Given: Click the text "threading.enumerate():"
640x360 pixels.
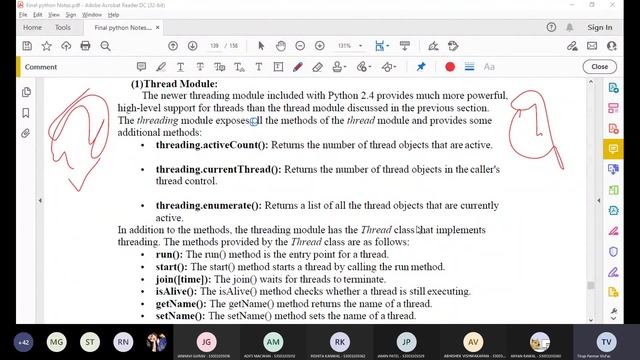Looking at the screenshot, I should tap(209, 205).
